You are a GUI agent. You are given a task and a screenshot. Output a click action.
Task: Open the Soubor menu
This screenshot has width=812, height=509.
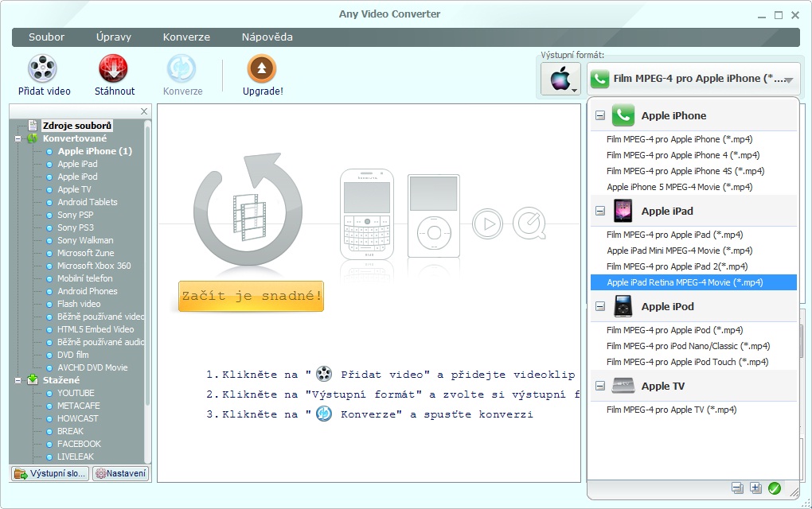[x=47, y=37]
